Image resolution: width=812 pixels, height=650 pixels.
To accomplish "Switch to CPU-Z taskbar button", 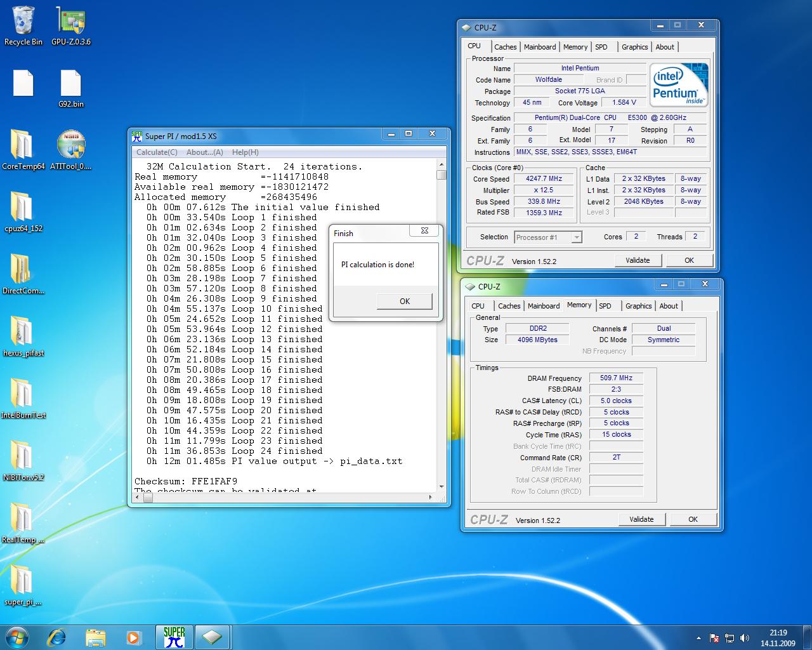I will 212,637.
